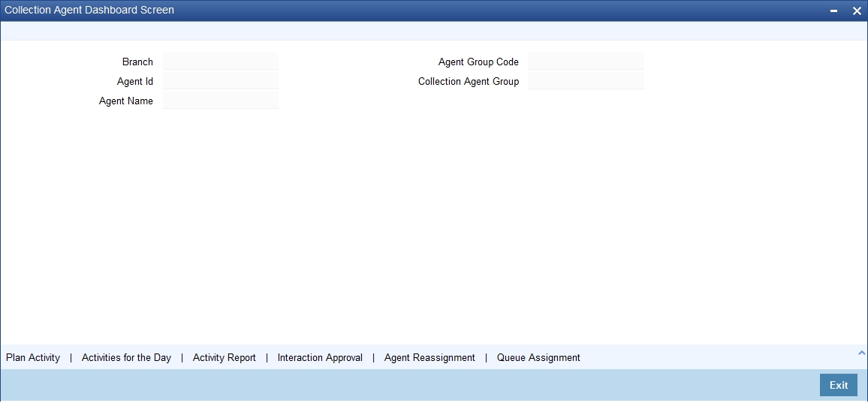This screenshot has height=406, width=868.
Task: Focus the Collection Agent Group field
Action: click(x=586, y=81)
